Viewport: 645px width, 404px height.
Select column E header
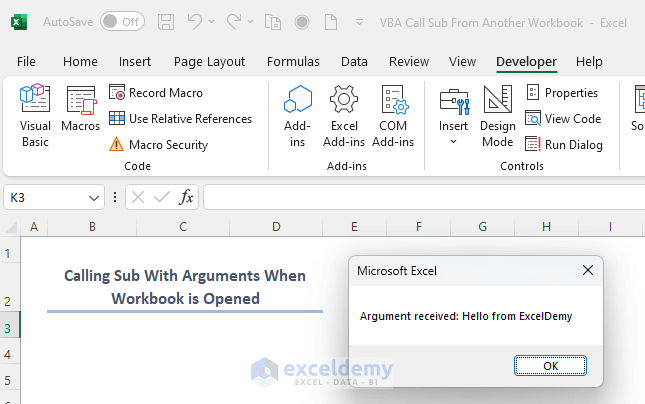coord(354,227)
